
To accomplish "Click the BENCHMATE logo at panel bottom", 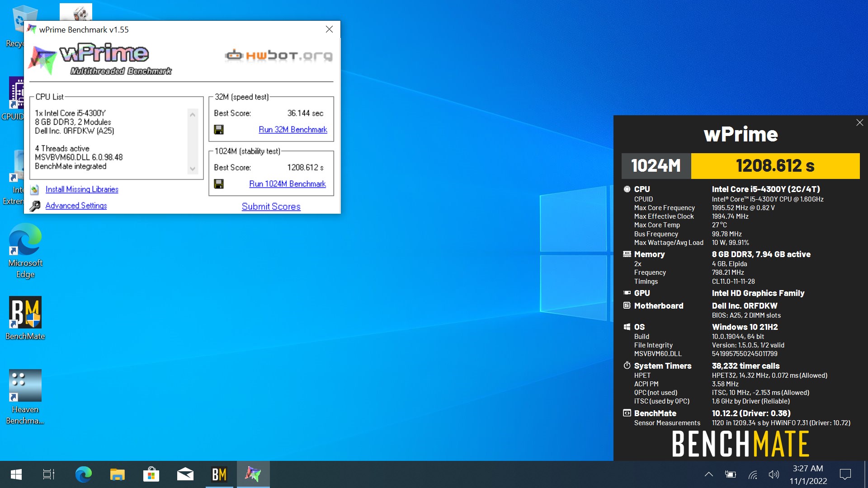I will coord(740,444).
